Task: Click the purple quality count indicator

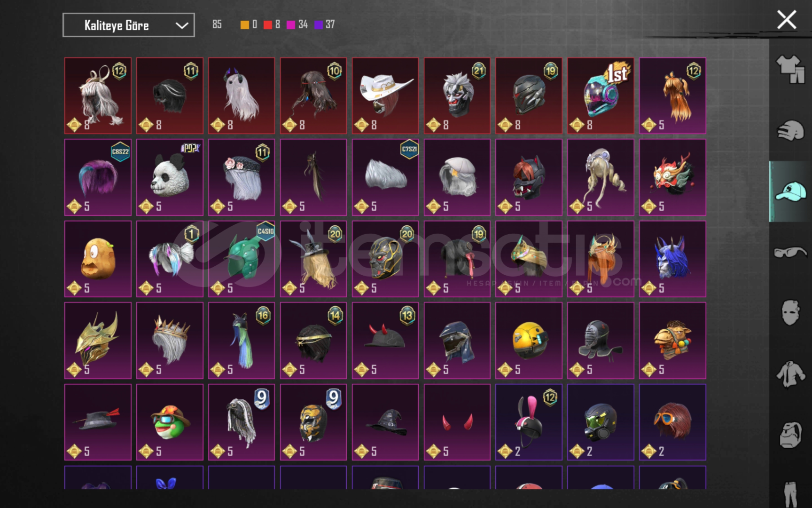Action: (x=319, y=24)
